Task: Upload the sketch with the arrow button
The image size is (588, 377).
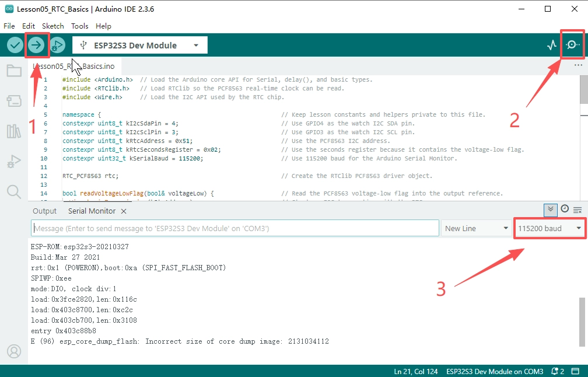Action: tap(36, 46)
